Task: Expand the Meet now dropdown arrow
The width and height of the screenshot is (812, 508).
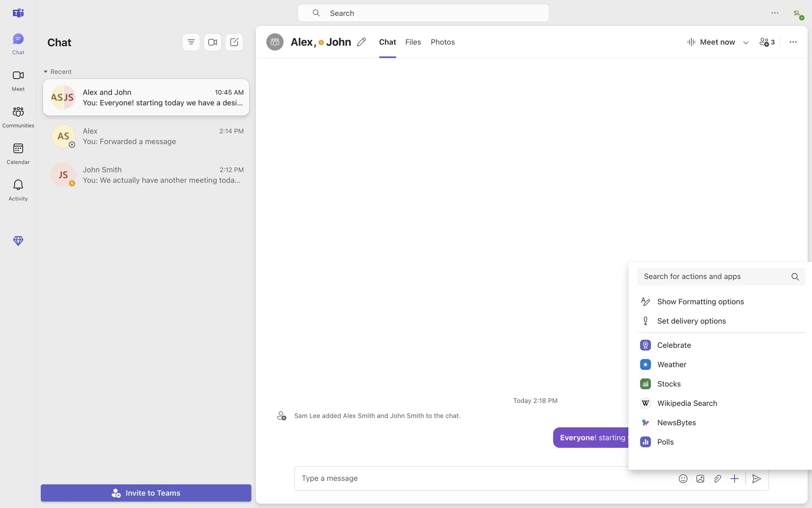Action: click(x=746, y=42)
